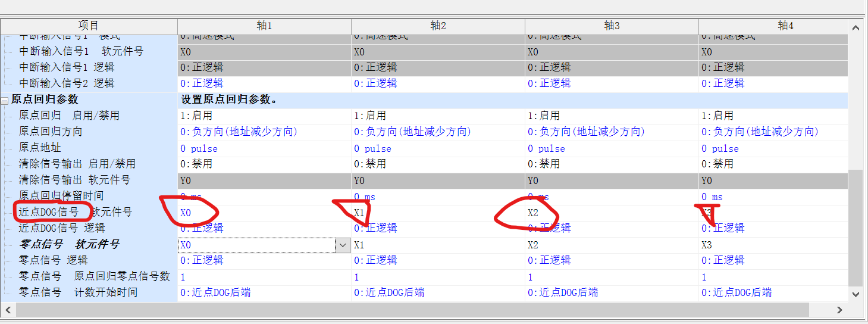Click the scroll up arrow of vertical scrollbar
The width and height of the screenshot is (868, 324).
tap(856, 28)
